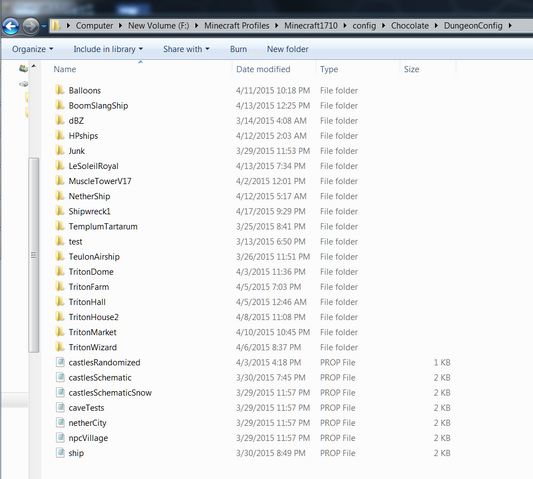Click the File folder type of TritonMarket
The width and height of the screenshot is (533, 479).
[339, 332]
